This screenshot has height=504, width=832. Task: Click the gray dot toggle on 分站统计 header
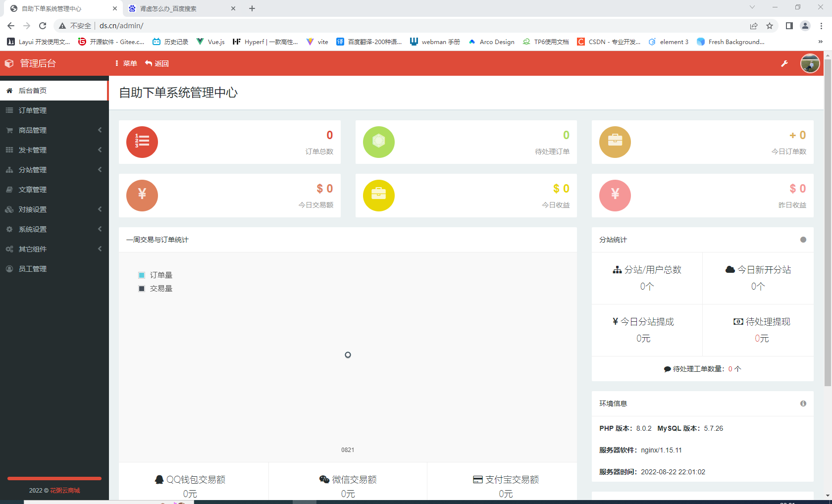point(803,240)
